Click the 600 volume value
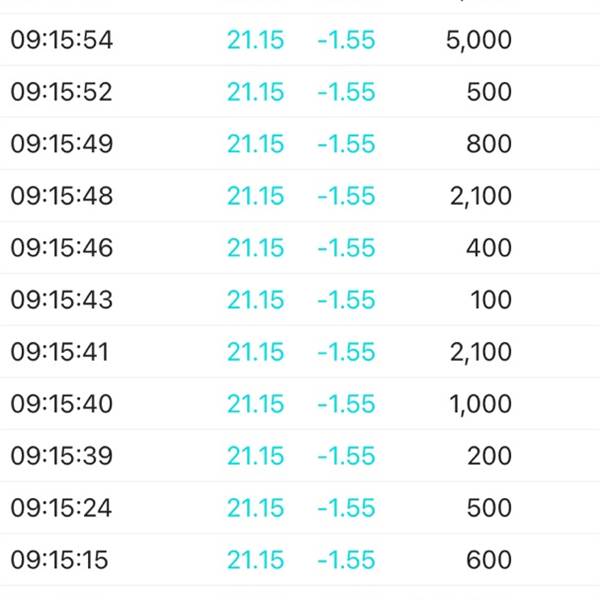600x600 pixels. pos(489,560)
